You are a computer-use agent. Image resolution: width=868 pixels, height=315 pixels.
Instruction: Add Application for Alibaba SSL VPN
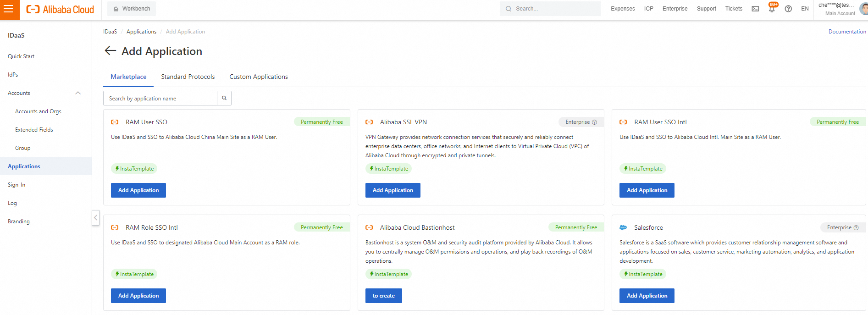pos(393,190)
